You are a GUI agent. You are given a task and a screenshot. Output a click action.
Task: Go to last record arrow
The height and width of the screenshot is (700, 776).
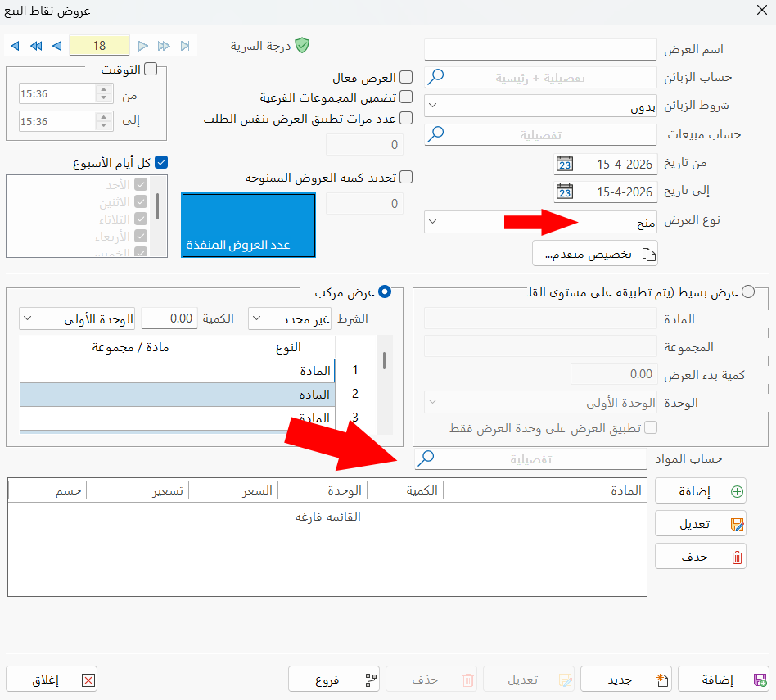[185, 46]
